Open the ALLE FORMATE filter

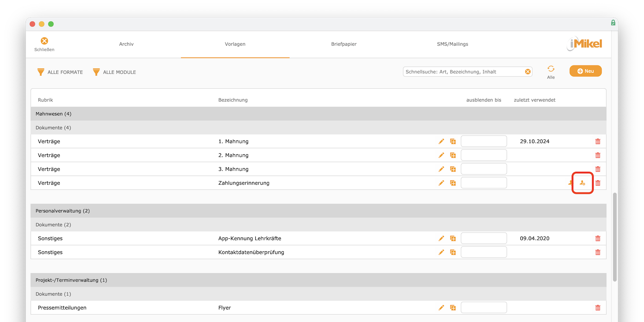click(60, 72)
